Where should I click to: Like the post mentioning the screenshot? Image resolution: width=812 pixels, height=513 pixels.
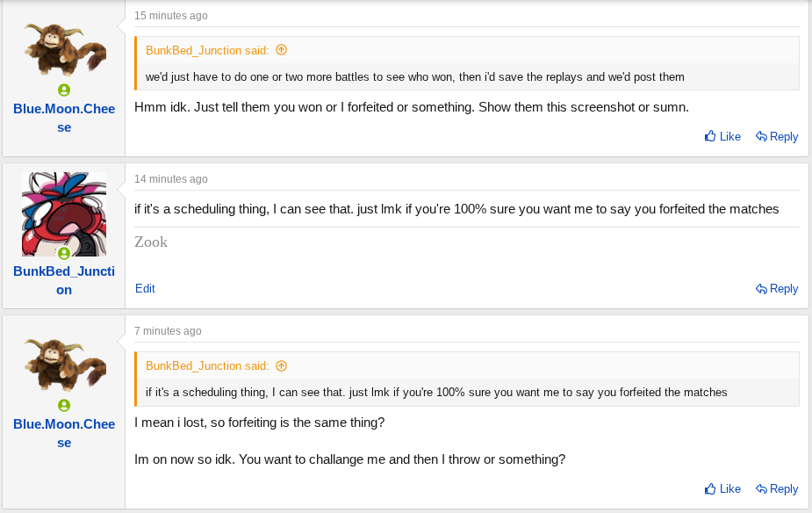(x=722, y=136)
